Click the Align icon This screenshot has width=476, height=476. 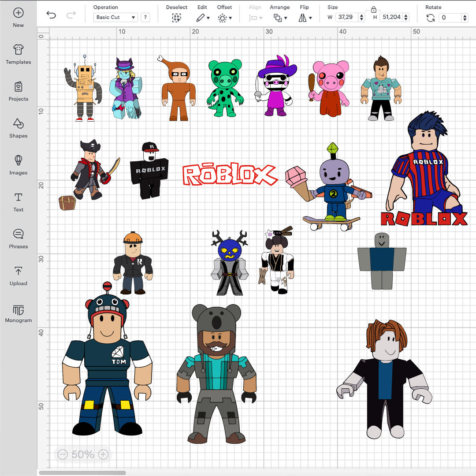(x=253, y=18)
